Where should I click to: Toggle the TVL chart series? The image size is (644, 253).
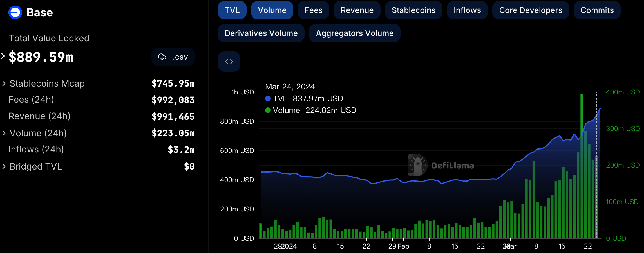pyautogui.click(x=232, y=10)
